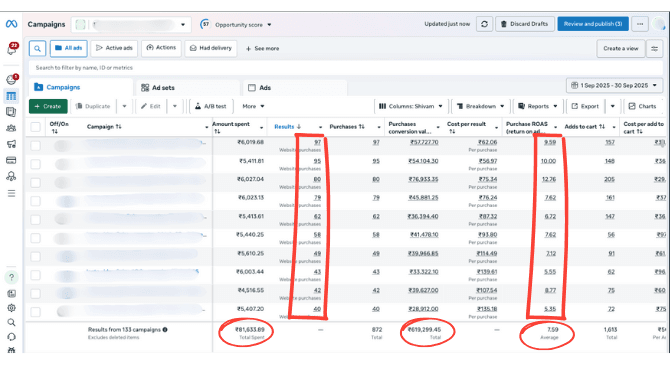Click the ₹62.06 cost per result
The height and width of the screenshot is (376, 670).
(x=488, y=142)
